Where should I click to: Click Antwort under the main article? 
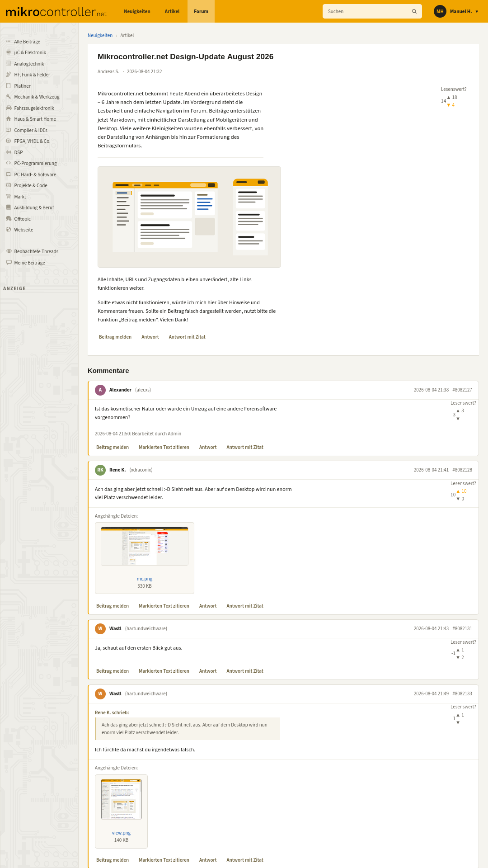pos(150,337)
